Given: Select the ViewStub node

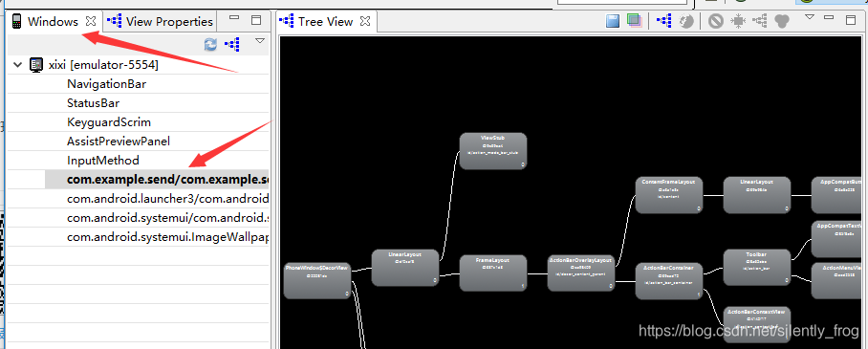Looking at the screenshot, I should coord(493,151).
